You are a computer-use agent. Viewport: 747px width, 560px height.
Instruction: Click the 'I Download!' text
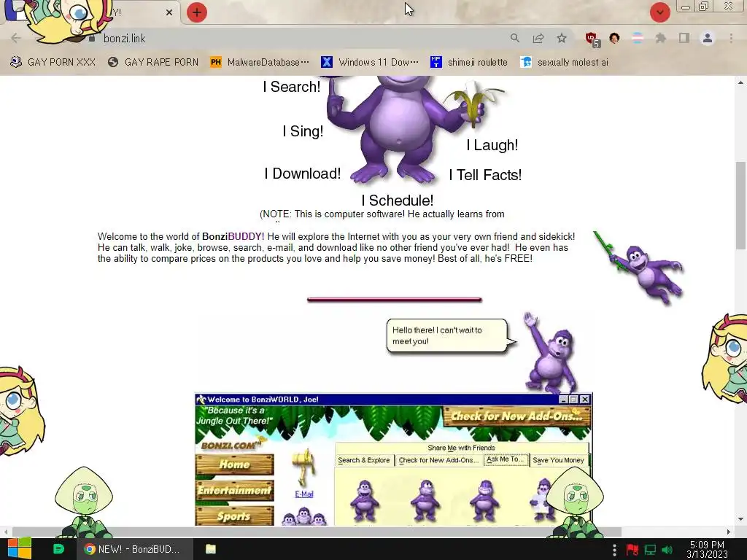[x=303, y=174]
